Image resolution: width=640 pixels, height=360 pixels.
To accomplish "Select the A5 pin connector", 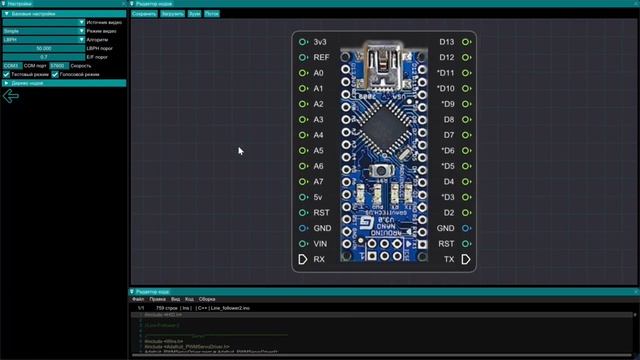I will click(x=303, y=151).
